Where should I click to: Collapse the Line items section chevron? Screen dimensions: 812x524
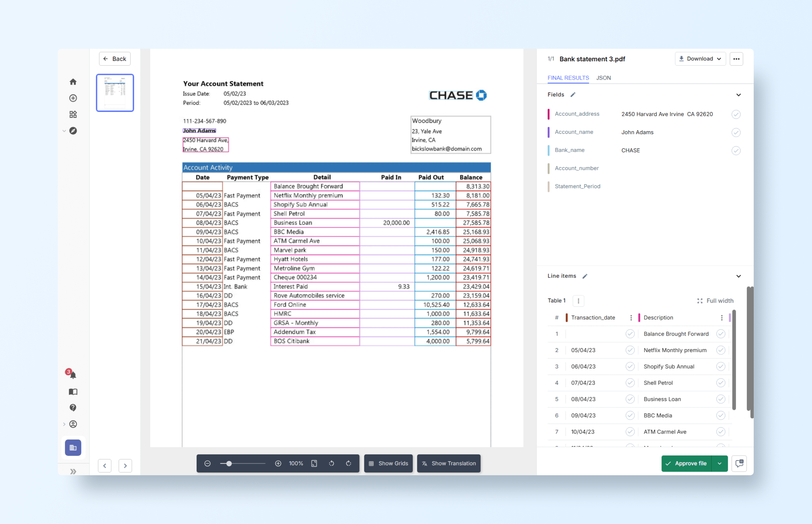point(738,276)
